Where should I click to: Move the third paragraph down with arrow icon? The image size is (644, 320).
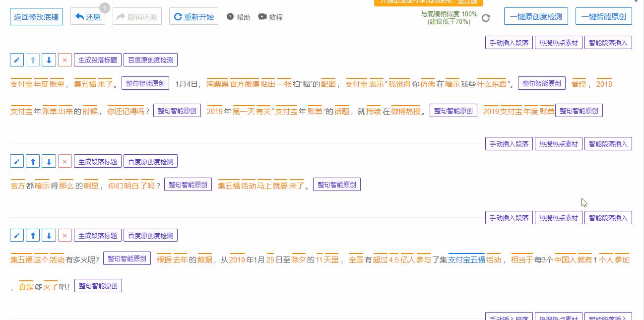click(x=49, y=235)
